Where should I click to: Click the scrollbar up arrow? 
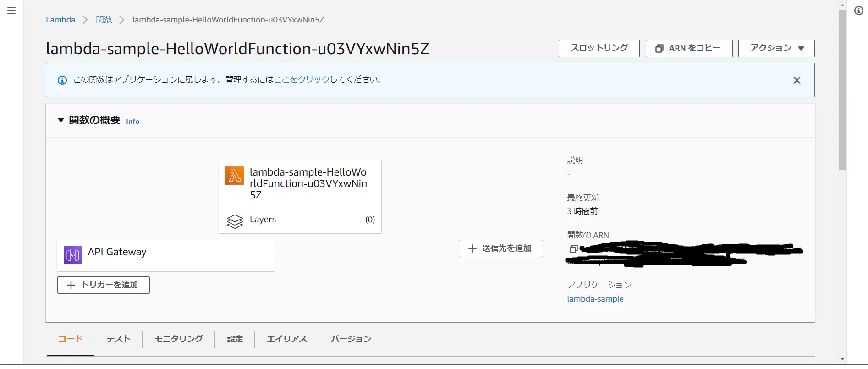[842, 5]
